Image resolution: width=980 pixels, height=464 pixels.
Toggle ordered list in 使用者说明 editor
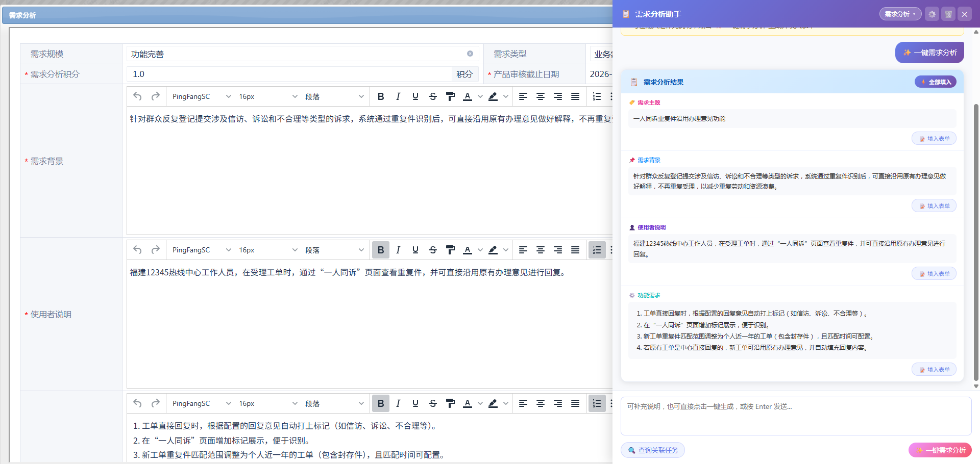tap(597, 250)
